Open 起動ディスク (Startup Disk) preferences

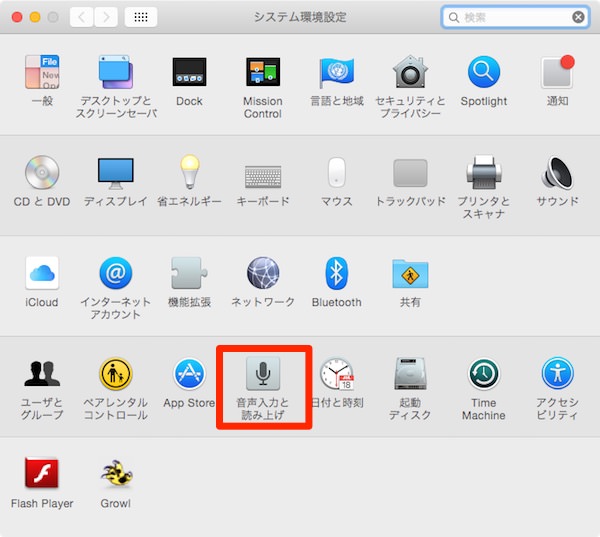click(410, 373)
